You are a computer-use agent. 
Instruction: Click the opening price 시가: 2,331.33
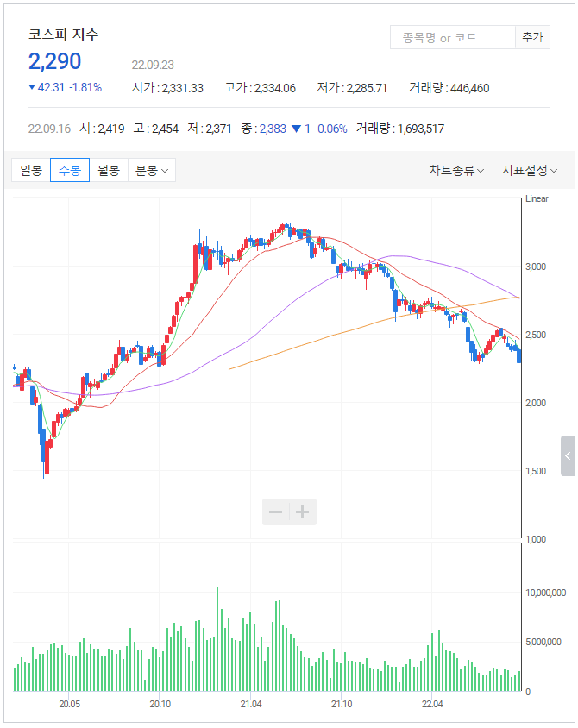pyautogui.click(x=167, y=88)
